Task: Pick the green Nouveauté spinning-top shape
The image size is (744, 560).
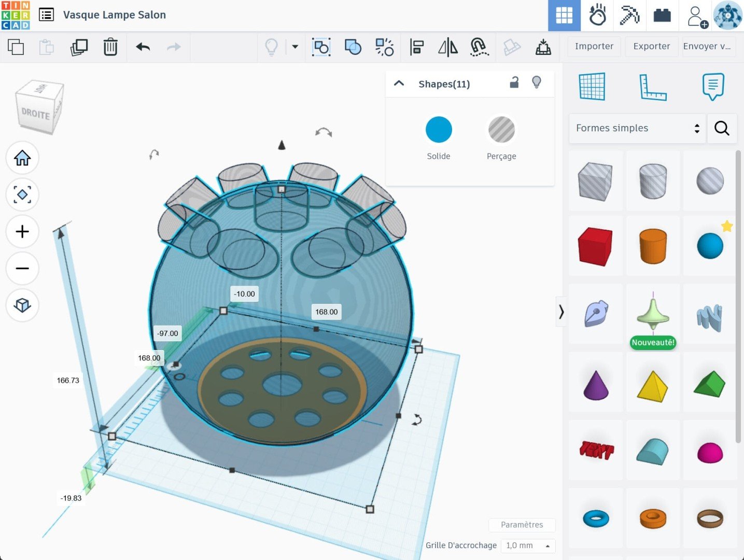Action: [653, 313]
